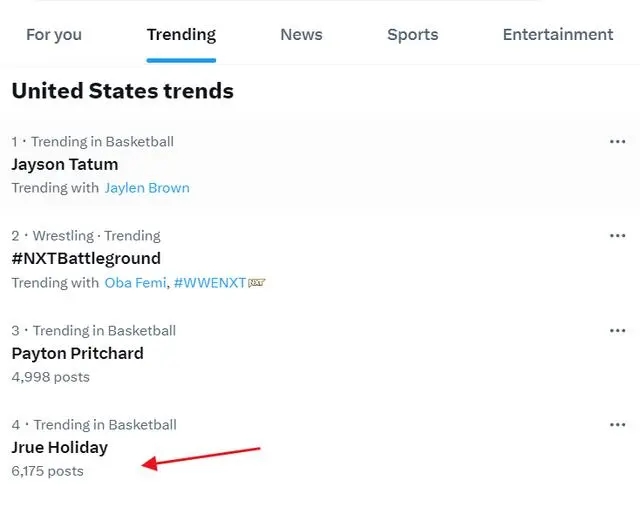640x507 pixels.
Task: Open the Jrue Holiday trending topic
Action: coord(60,448)
